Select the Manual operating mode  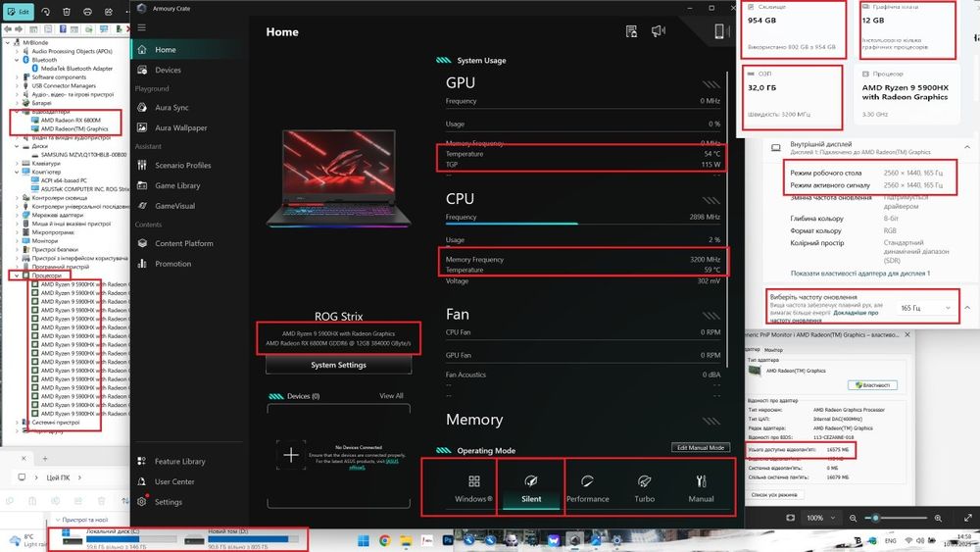point(701,488)
